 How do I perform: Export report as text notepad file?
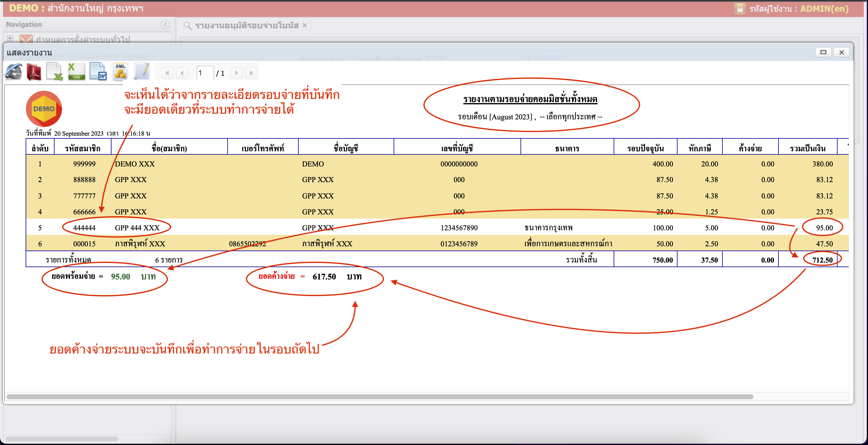click(142, 72)
